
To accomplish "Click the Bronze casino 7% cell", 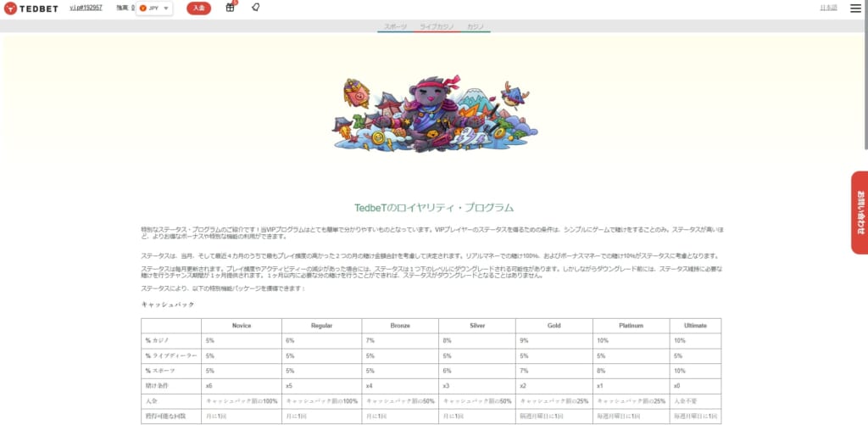I will [400, 341].
